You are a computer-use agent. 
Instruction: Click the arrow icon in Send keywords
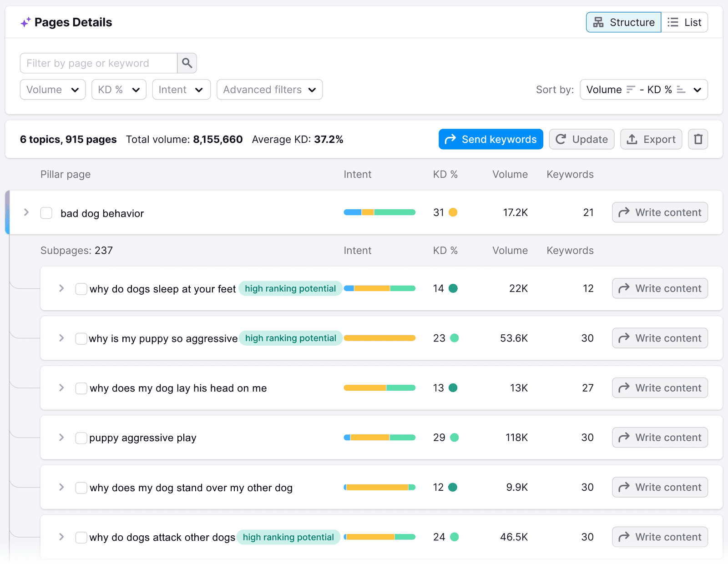[450, 139]
